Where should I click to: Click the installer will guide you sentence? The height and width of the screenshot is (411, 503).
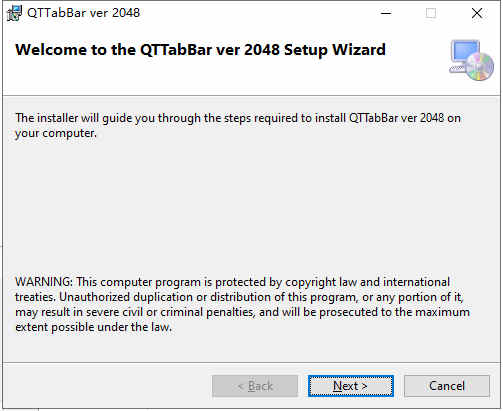tap(238, 118)
